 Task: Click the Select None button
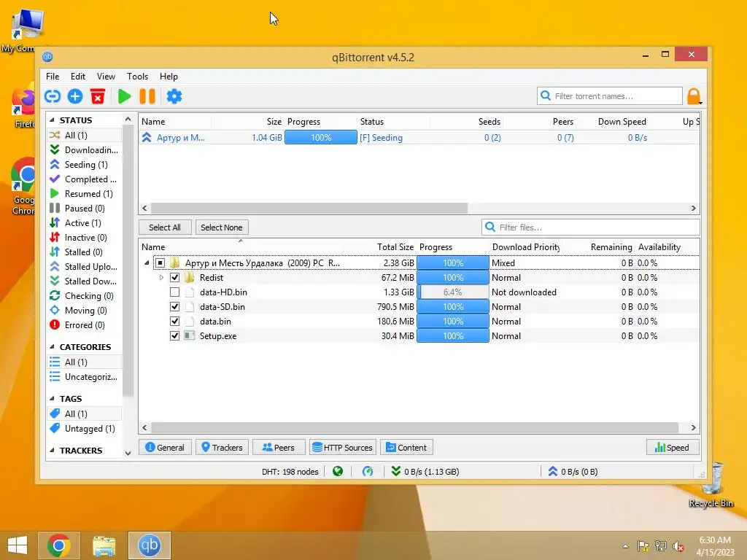[x=222, y=227]
